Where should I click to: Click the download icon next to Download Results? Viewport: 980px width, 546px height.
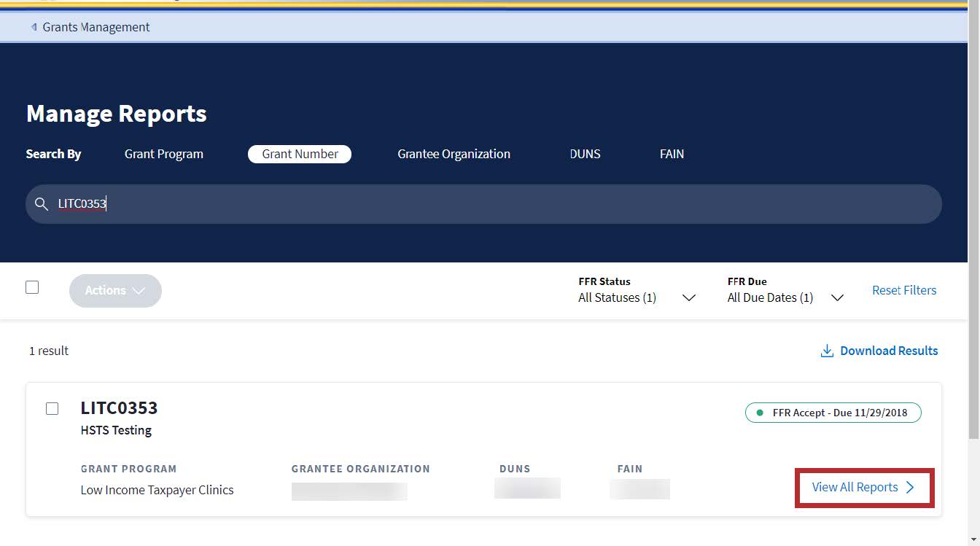click(x=827, y=351)
